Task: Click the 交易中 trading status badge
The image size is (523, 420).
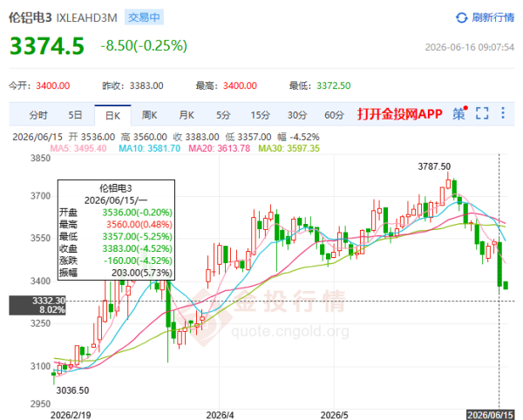Action: coord(144,17)
